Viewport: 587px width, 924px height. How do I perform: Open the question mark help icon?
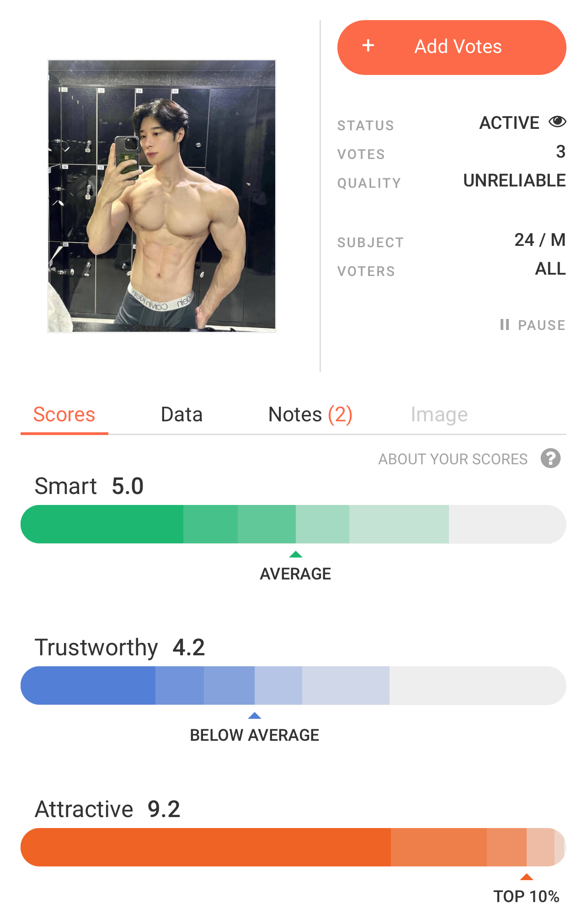pyautogui.click(x=550, y=458)
